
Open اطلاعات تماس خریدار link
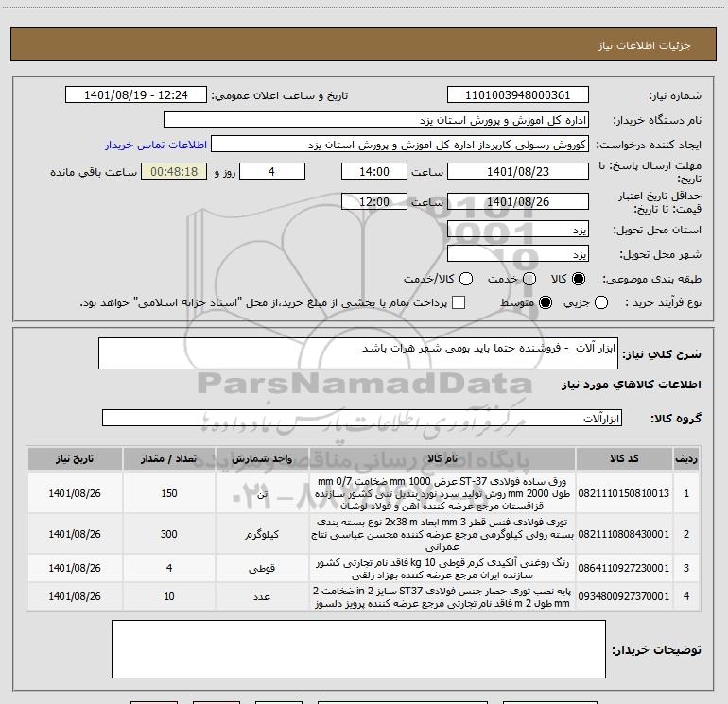click(x=156, y=145)
